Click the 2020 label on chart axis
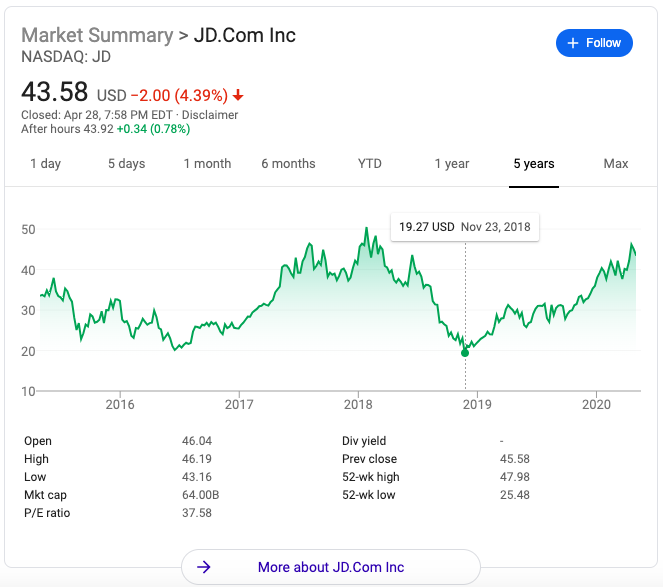Viewport: 663px width, 587px height. pos(596,404)
